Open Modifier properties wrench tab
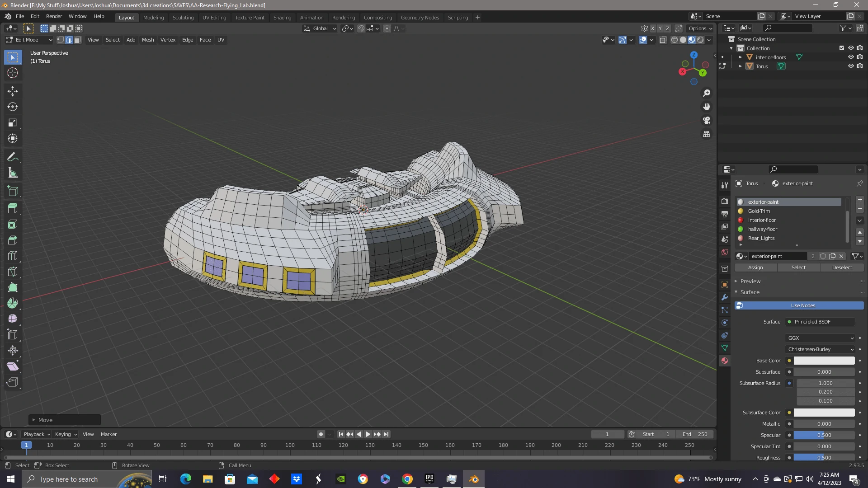The height and width of the screenshot is (488, 868). coord(725,297)
